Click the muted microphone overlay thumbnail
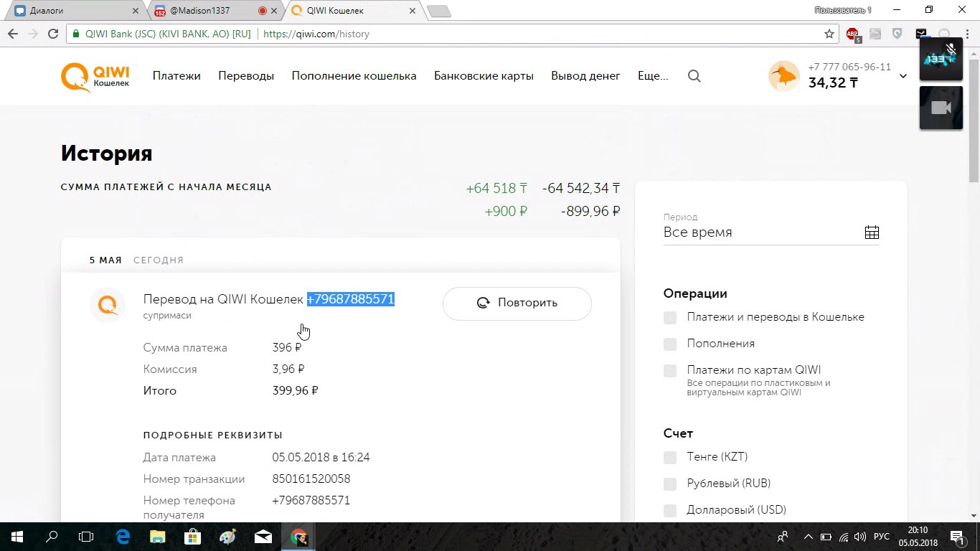 [x=941, y=59]
